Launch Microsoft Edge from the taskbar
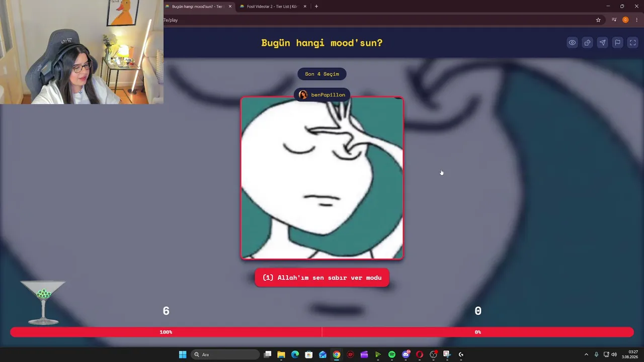Viewport: 644px width, 362px height. pos(295,354)
